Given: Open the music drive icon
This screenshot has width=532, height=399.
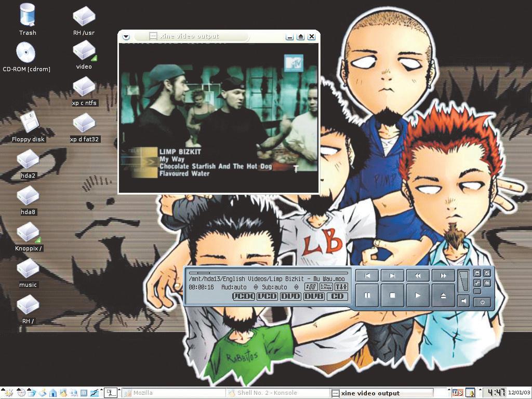Looking at the screenshot, I should click(28, 273).
